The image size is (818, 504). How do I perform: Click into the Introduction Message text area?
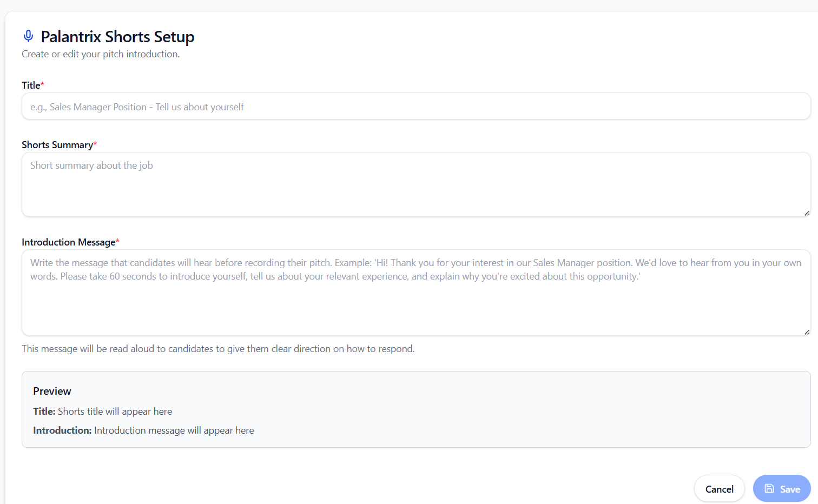tap(416, 293)
